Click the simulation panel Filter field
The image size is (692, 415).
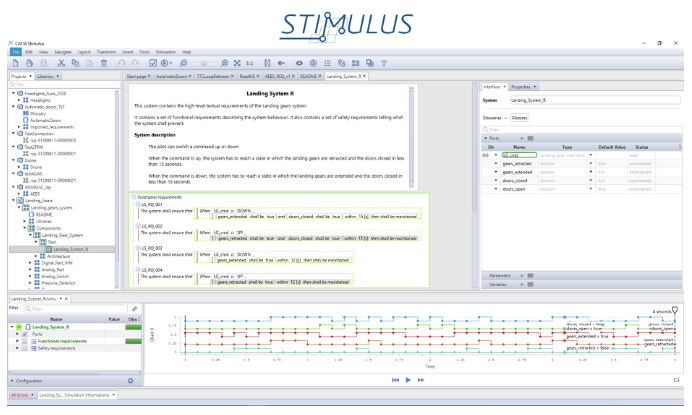(75, 309)
